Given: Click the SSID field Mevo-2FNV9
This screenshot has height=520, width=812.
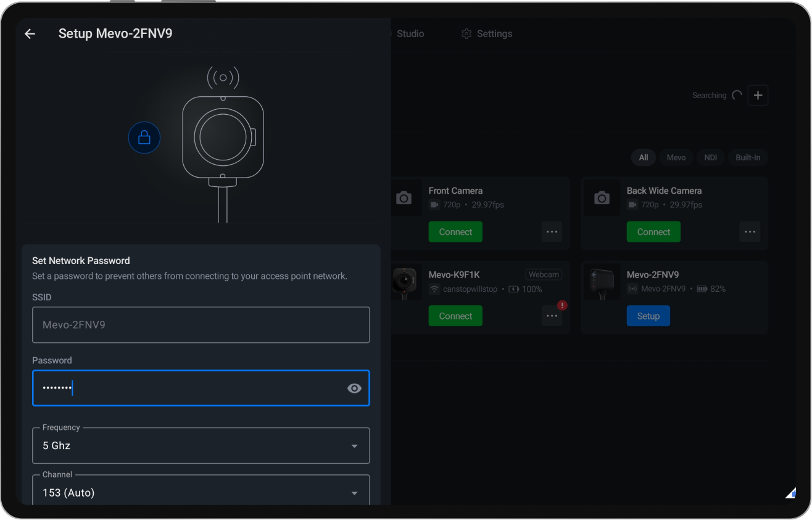Looking at the screenshot, I should pos(201,325).
